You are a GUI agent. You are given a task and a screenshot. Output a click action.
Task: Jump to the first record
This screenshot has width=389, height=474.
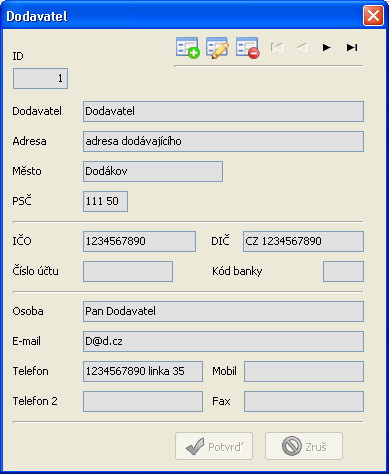point(277,48)
